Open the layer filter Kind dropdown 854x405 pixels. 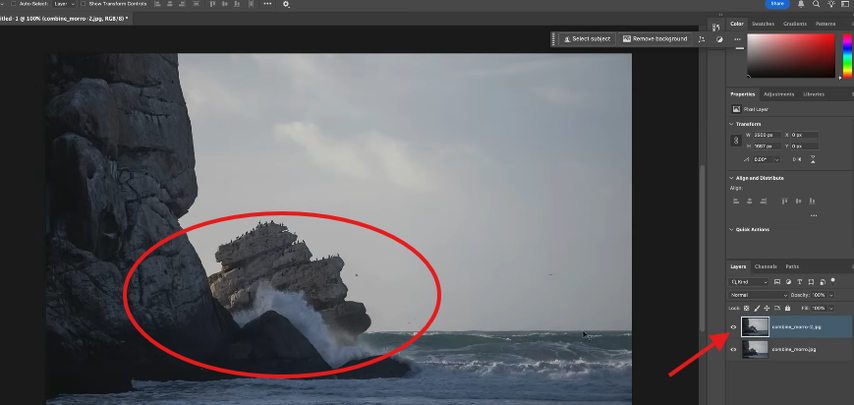click(x=749, y=282)
